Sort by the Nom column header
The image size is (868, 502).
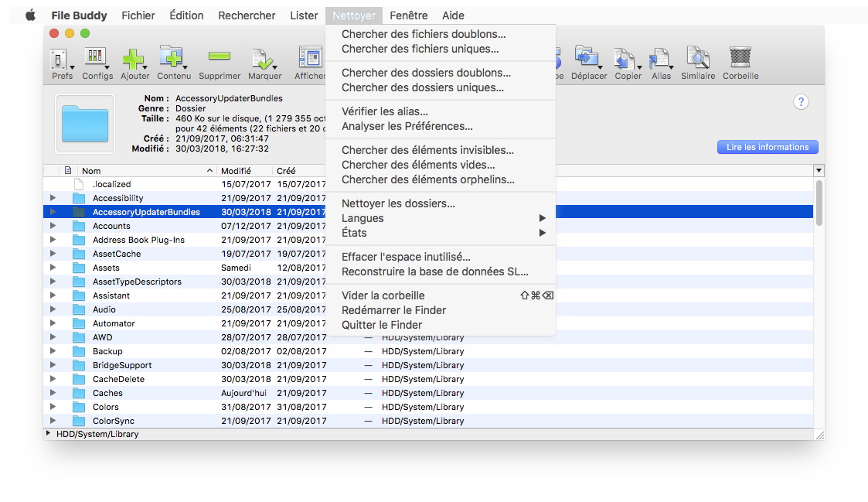pyautogui.click(x=148, y=171)
